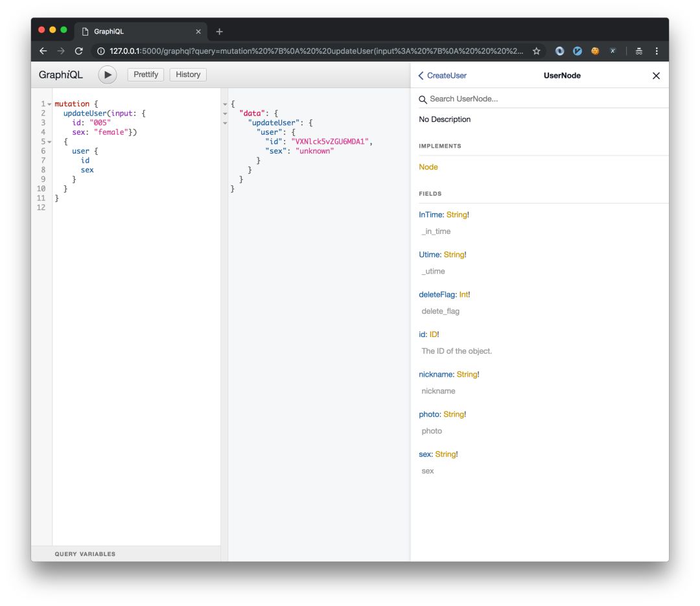Click the "unknown" value in results
This screenshot has width=700, height=606.
point(315,151)
